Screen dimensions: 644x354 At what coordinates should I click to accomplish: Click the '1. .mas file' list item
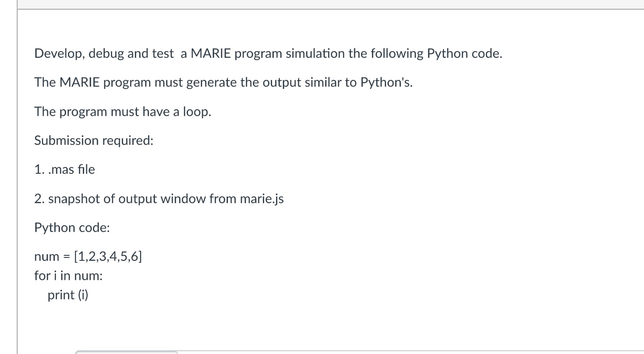click(64, 169)
